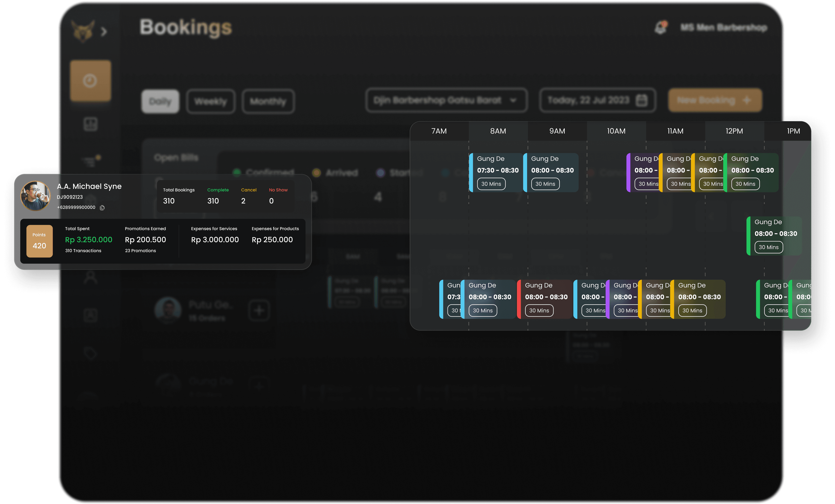Copy the customer's phone number
This screenshot has width=835, height=504.
102,207
